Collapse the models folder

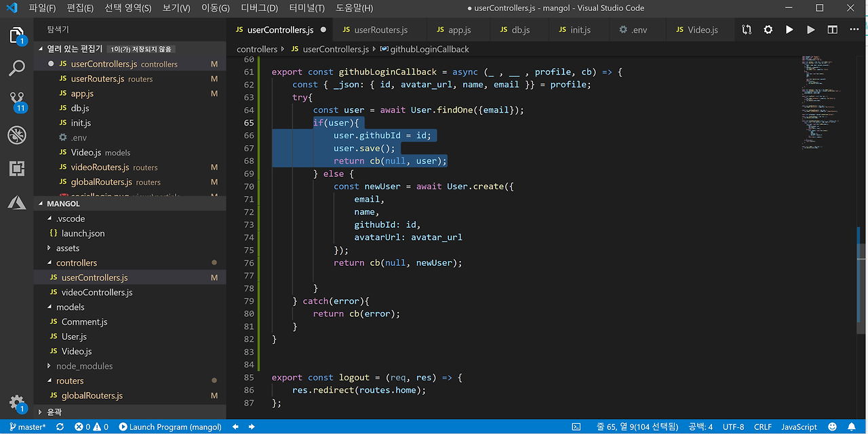pos(130,307)
